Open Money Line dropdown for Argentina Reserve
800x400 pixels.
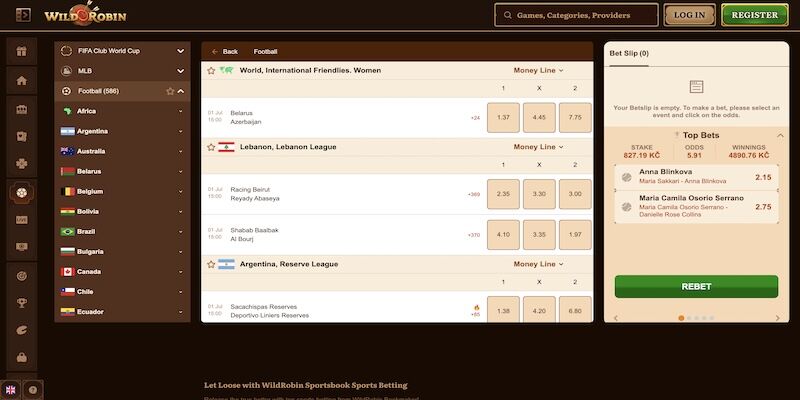538,264
